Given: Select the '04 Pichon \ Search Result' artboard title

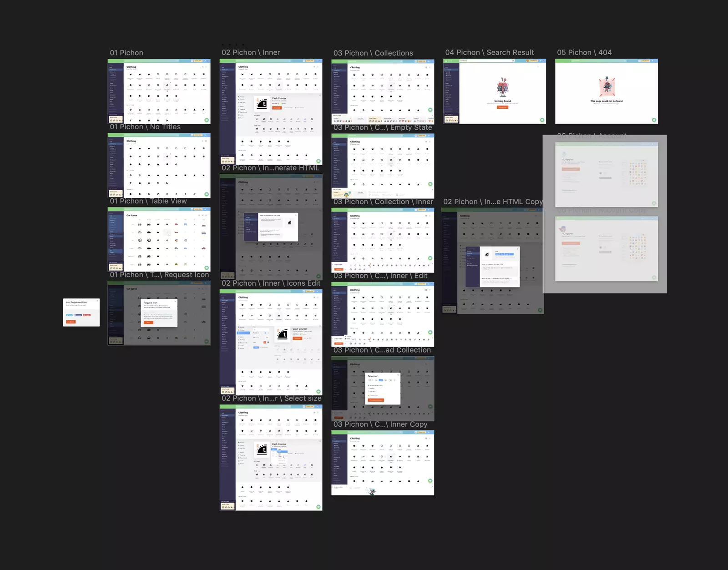Looking at the screenshot, I should click(489, 53).
